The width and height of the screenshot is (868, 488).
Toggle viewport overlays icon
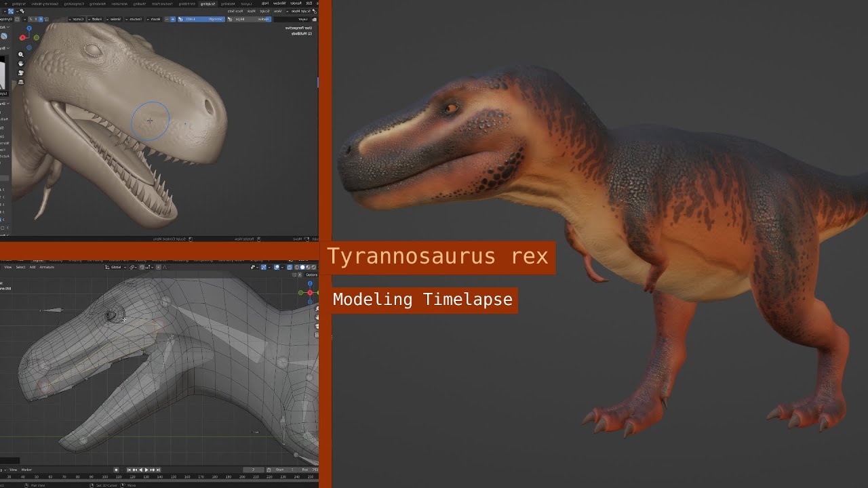[276, 267]
